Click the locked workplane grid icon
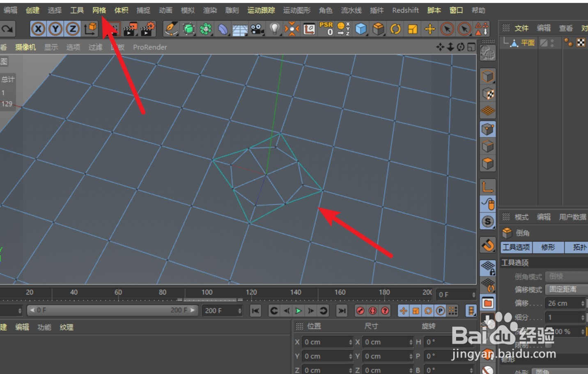 488,268
